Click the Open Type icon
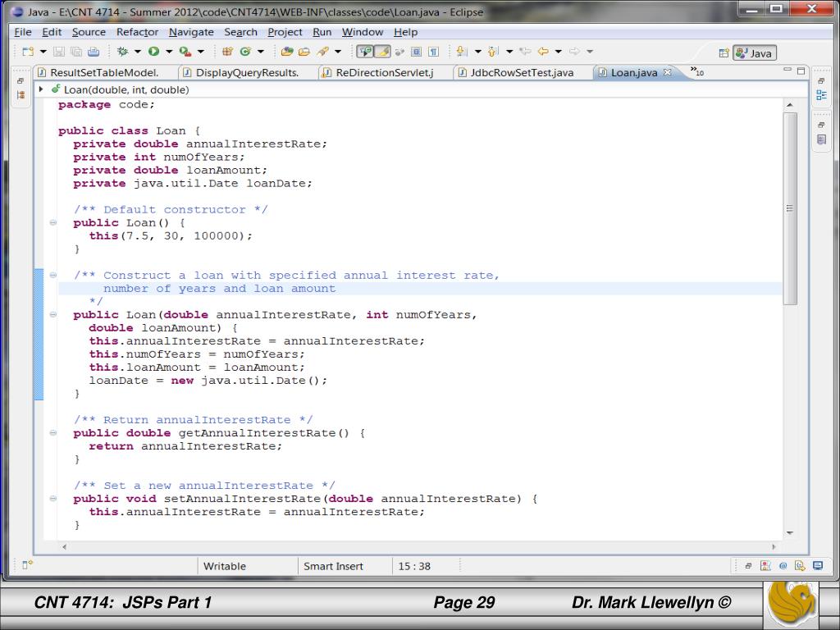This screenshot has width=840, height=630. [x=287, y=52]
